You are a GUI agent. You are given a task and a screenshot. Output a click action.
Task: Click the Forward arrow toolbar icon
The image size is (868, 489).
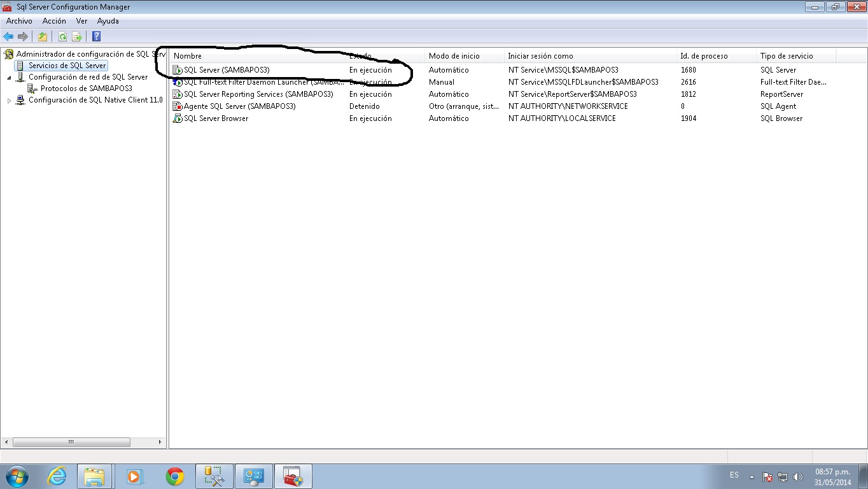coord(23,37)
